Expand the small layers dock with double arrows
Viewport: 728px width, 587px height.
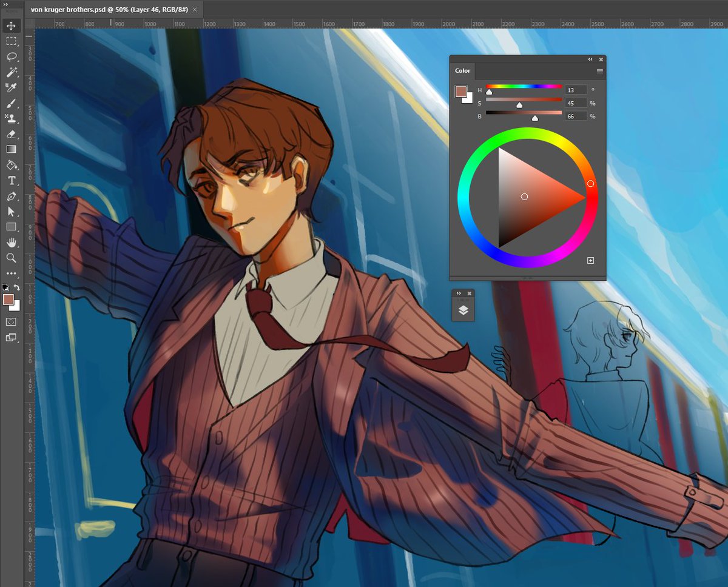tap(459, 293)
